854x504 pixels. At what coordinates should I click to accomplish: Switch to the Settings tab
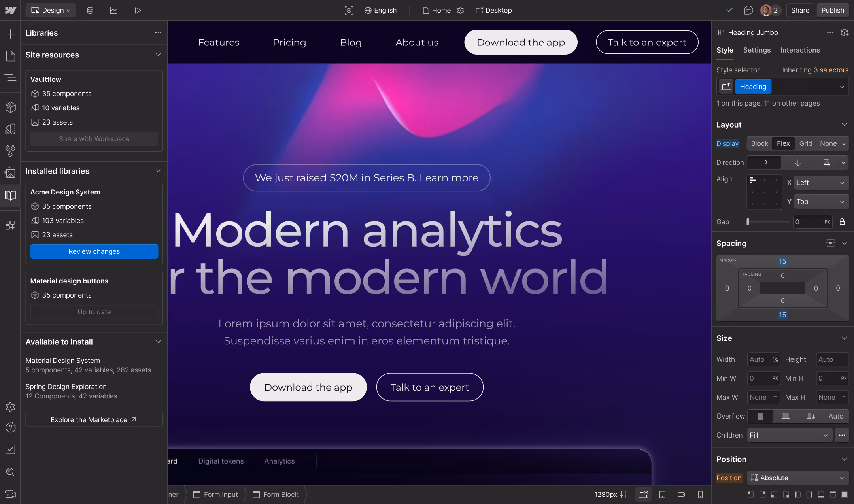pyautogui.click(x=757, y=50)
